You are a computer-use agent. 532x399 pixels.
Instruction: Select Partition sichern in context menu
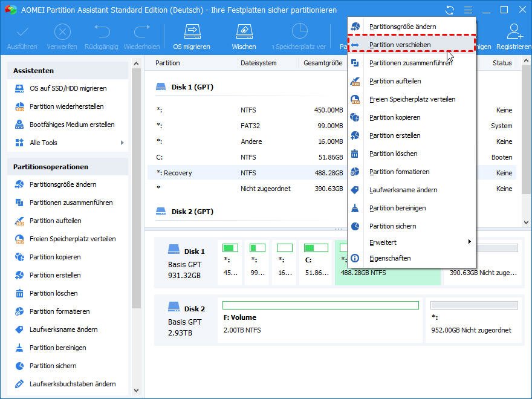click(x=412, y=226)
